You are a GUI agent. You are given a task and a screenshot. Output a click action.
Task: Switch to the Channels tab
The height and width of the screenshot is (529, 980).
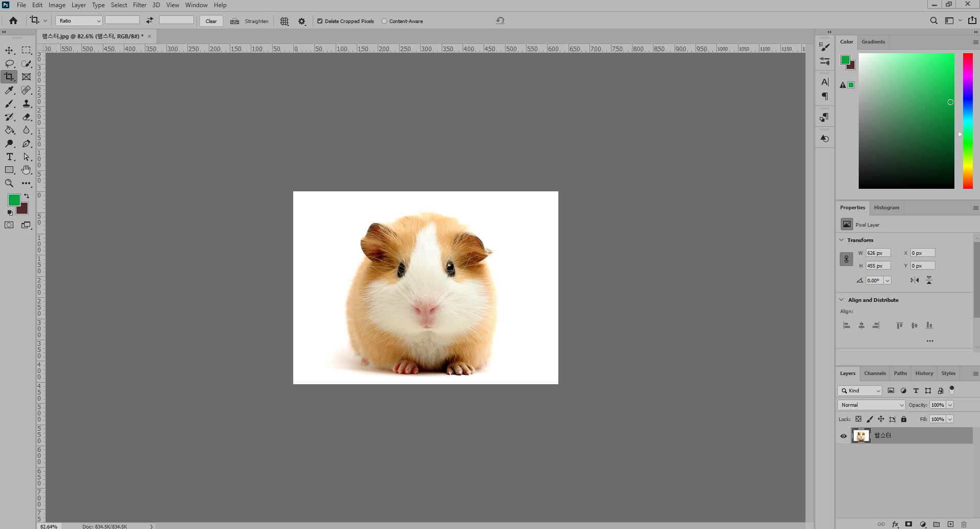tap(875, 373)
